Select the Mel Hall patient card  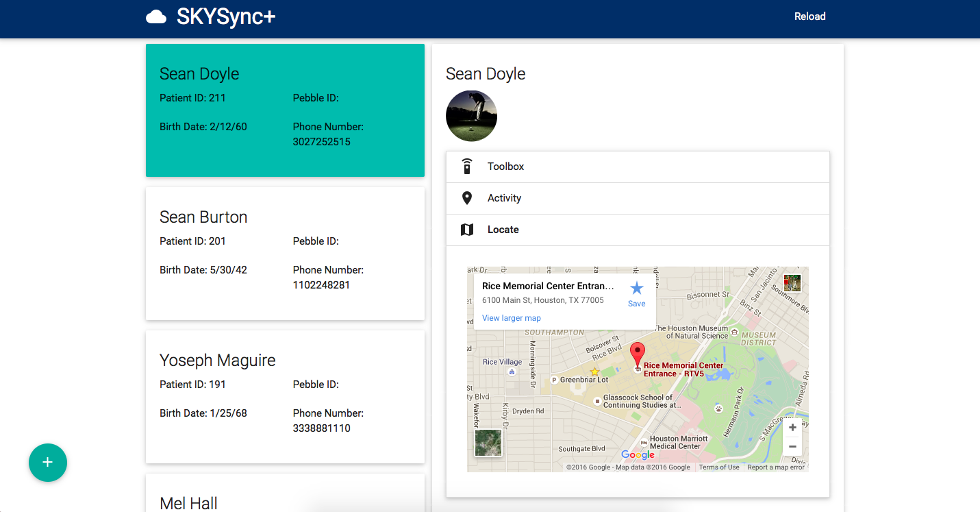click(x=285, y=493)
